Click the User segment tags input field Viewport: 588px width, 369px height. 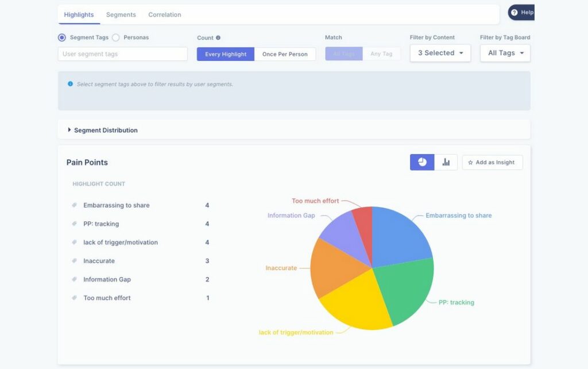[122, 53]
